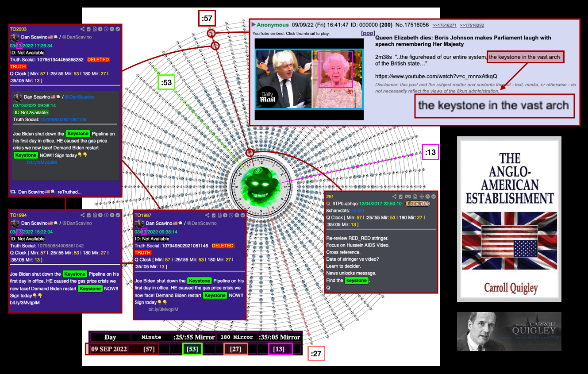Click share icon on post TO1987
The image size is (588, 374).
(207, 215)
